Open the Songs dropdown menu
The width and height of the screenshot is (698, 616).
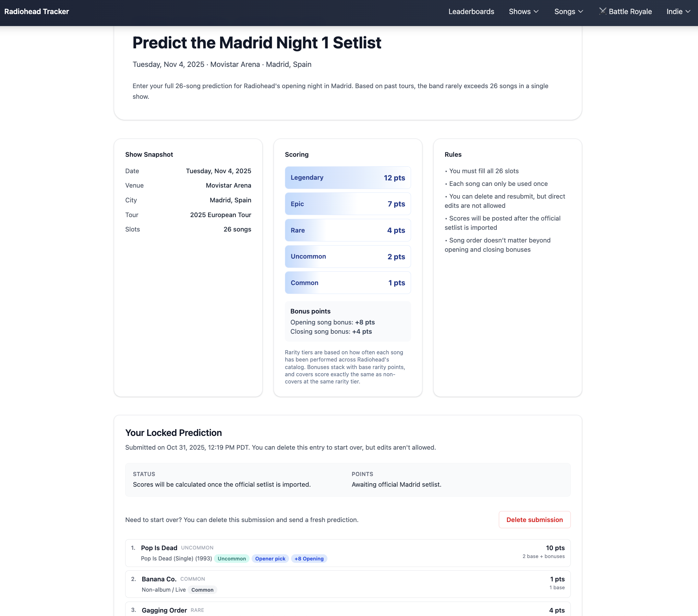pos(568,12)
